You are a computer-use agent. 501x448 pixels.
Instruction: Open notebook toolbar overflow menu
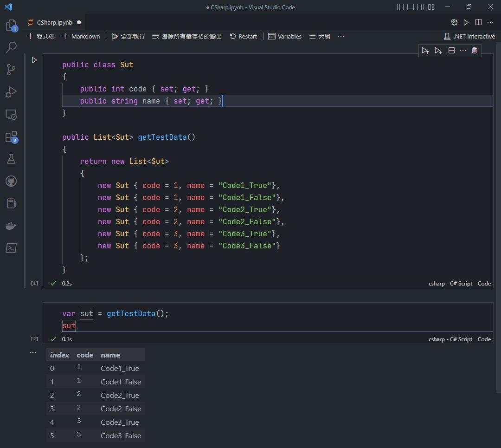point(340,37)
